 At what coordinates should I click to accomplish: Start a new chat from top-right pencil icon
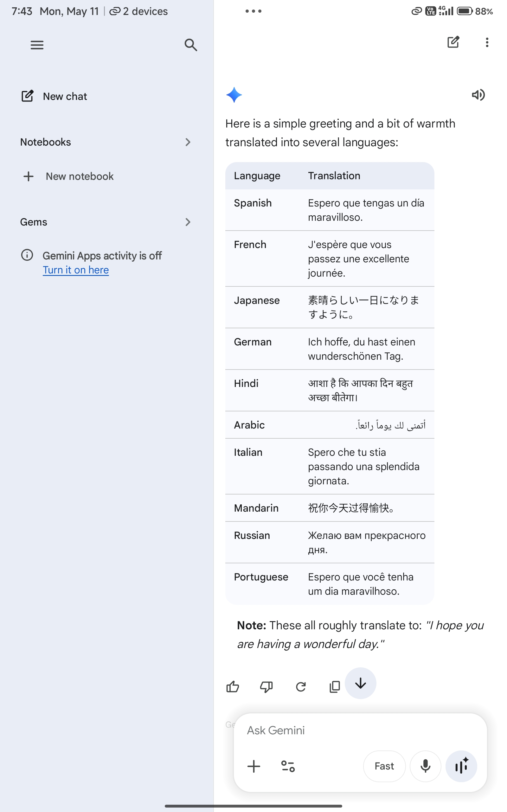pos(453,42)
